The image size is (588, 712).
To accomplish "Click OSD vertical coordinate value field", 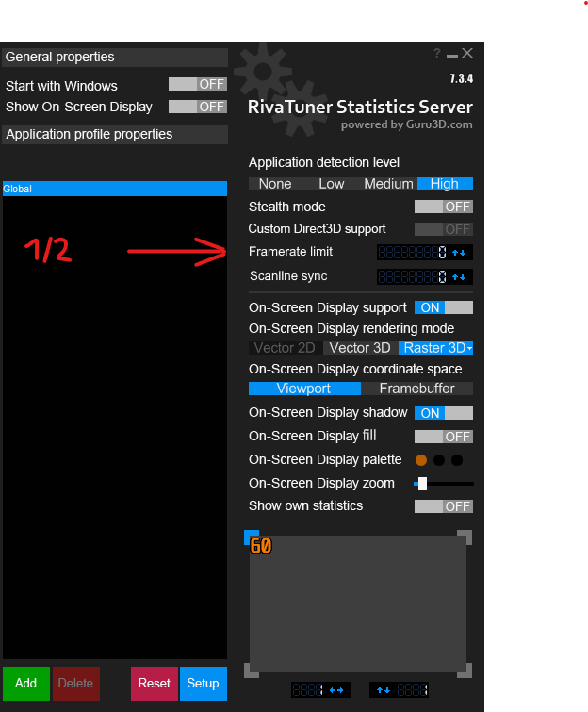I will [412, 690].
